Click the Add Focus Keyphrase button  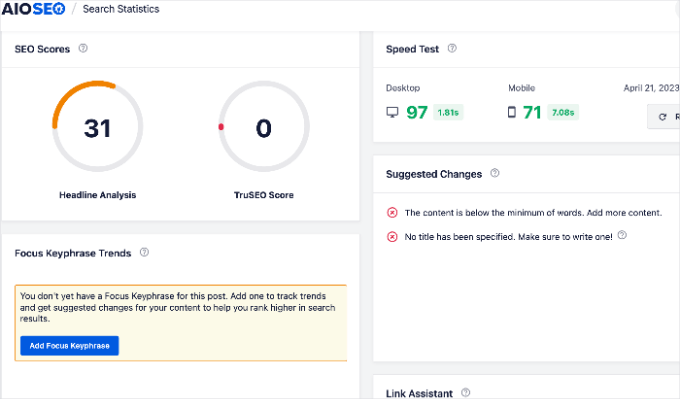click(69, 346)
